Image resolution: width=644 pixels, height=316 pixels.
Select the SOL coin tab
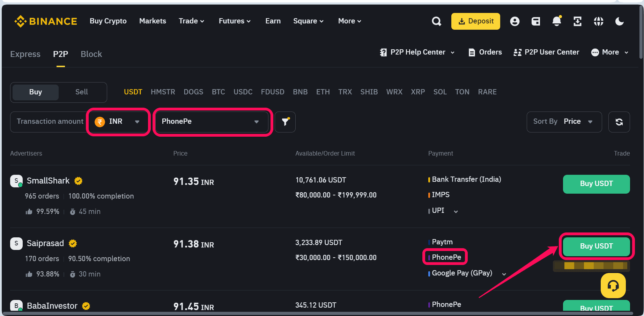pos(440,92)
